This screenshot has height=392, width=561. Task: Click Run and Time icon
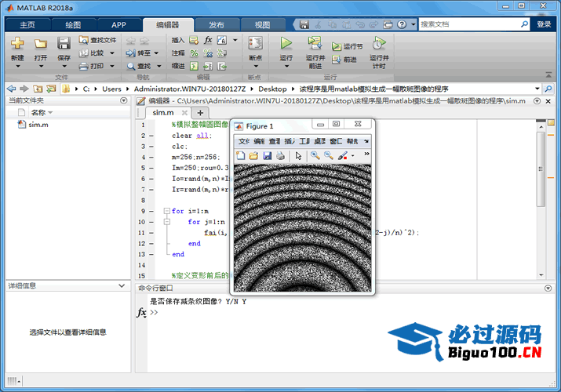click(x=379, y=43)
